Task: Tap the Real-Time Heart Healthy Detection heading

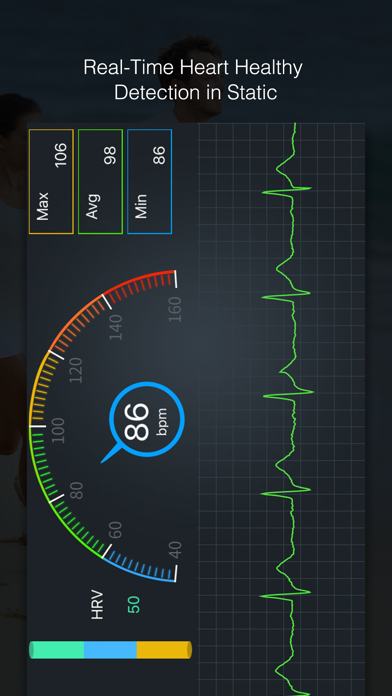Action: click(194, 80)
